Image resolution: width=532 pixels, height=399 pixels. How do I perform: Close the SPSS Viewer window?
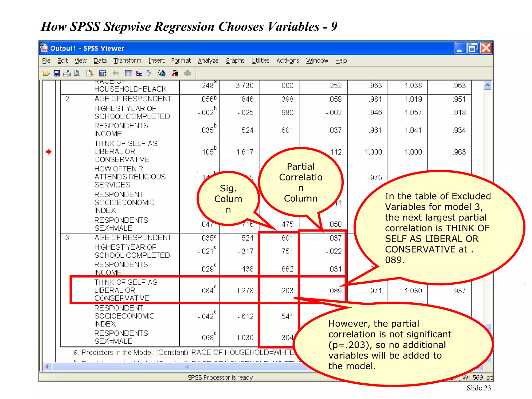point(486,48)
